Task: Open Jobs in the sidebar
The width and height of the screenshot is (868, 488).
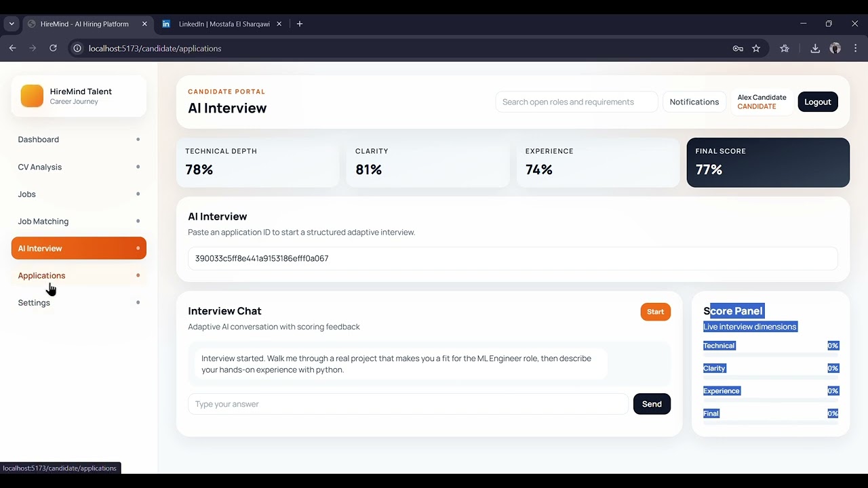Action: click(79, 194)
